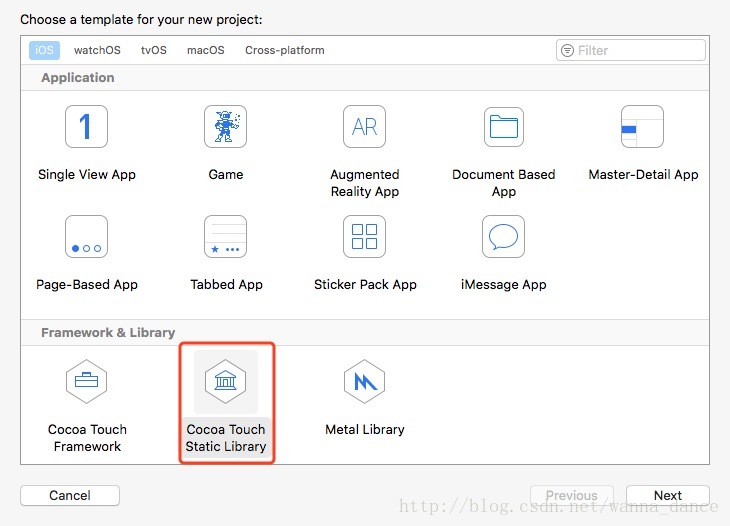Image resolution: width=730 pixels, height=526 pixels.
Task: Switch to the watchOS tab
Action: (97, 50)
